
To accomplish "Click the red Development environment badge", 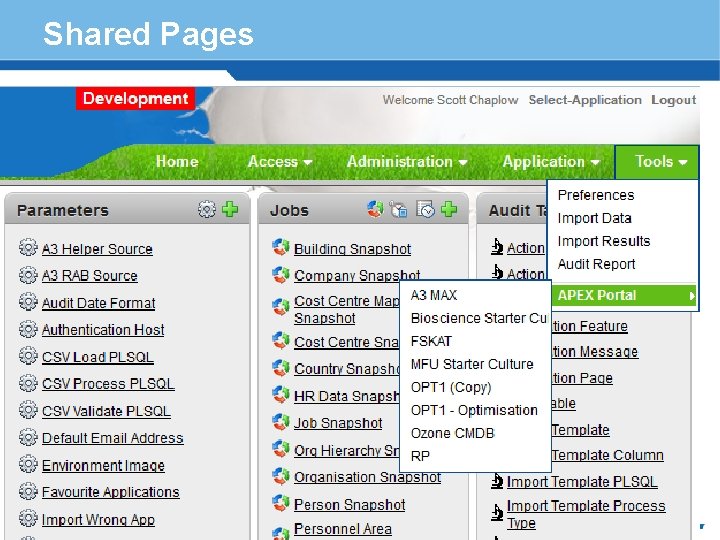I will click(135, 99).
